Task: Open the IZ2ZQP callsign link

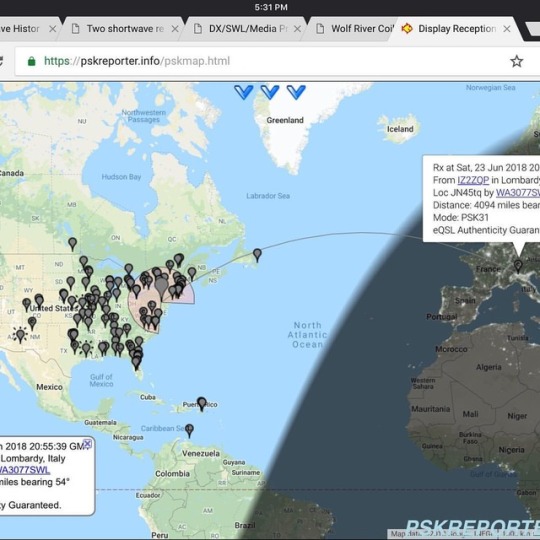Action: [473, 180]
